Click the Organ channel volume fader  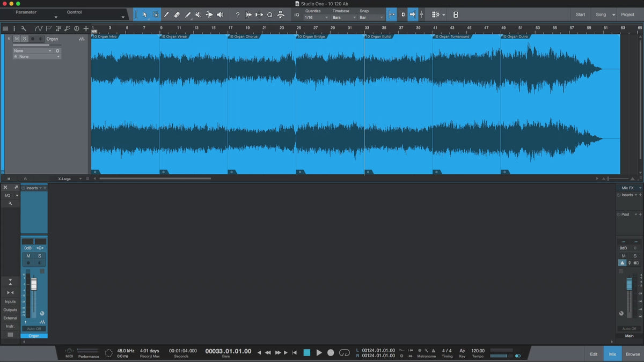(x=34, y=284)
